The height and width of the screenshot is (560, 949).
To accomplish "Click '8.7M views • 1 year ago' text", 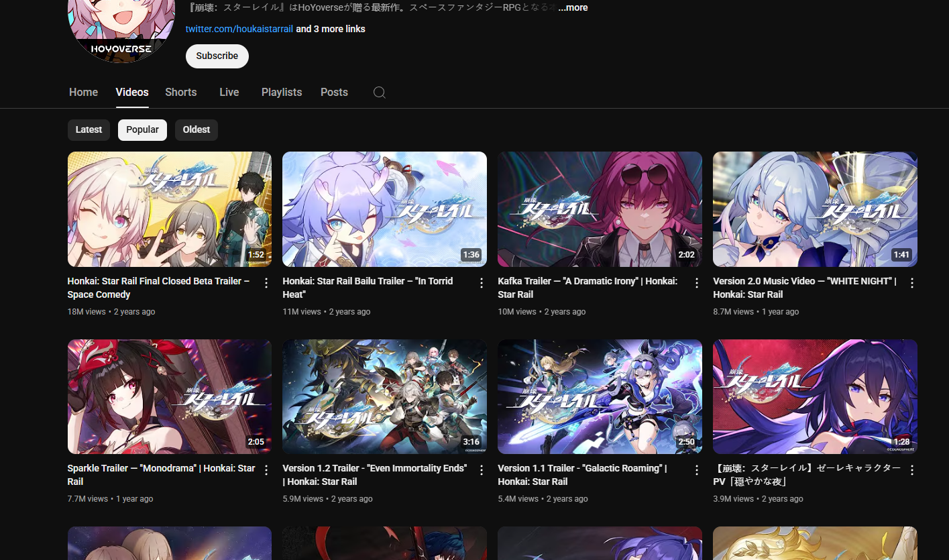I will (x=756, y=312).
